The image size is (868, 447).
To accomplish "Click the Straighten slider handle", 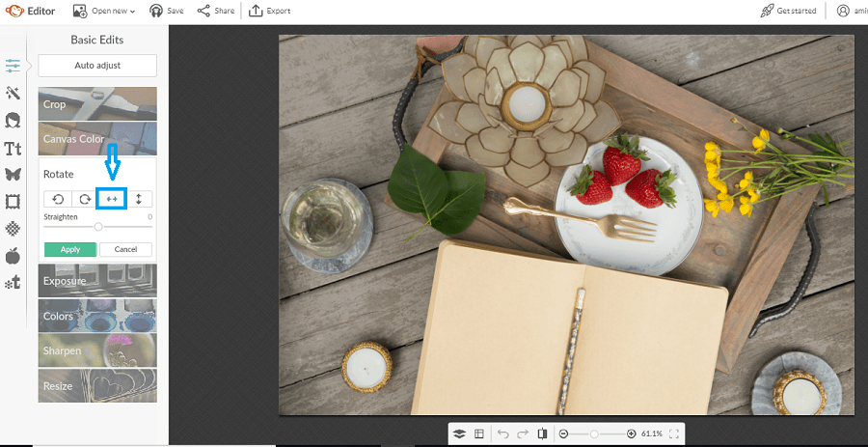I will [98, 226].
